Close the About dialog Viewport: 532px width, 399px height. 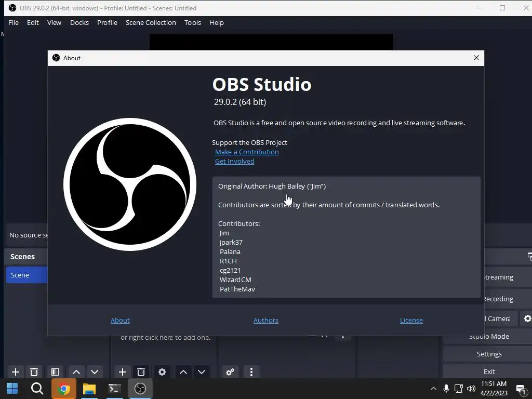[x=476, y=58]
